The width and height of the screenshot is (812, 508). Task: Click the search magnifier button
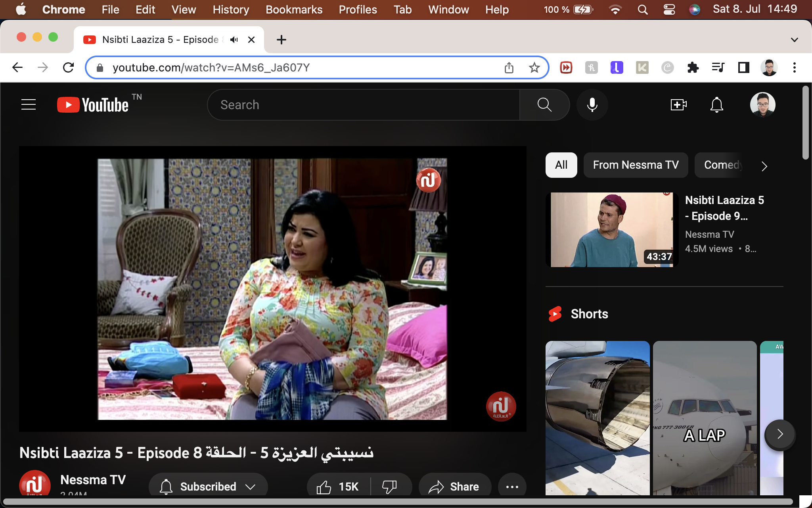[x=544, y=105]
